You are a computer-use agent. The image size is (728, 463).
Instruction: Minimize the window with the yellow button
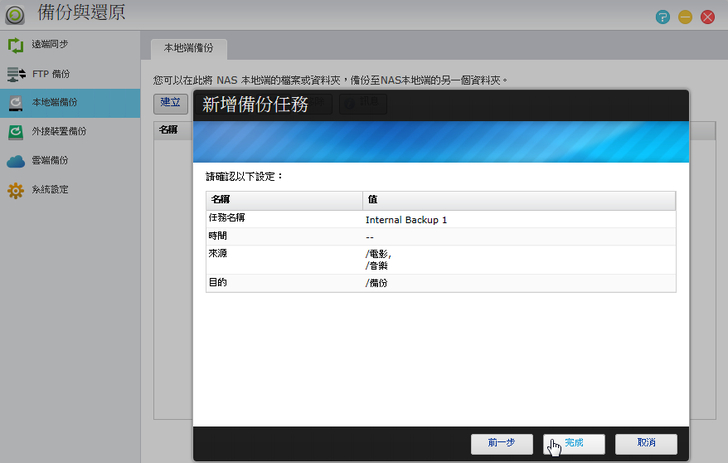[x=685, y=17]
